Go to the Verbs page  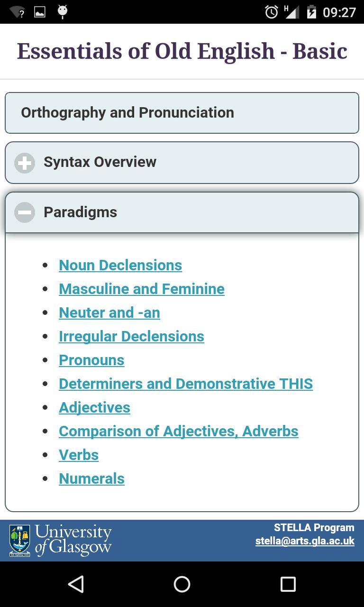coord(79,455)
